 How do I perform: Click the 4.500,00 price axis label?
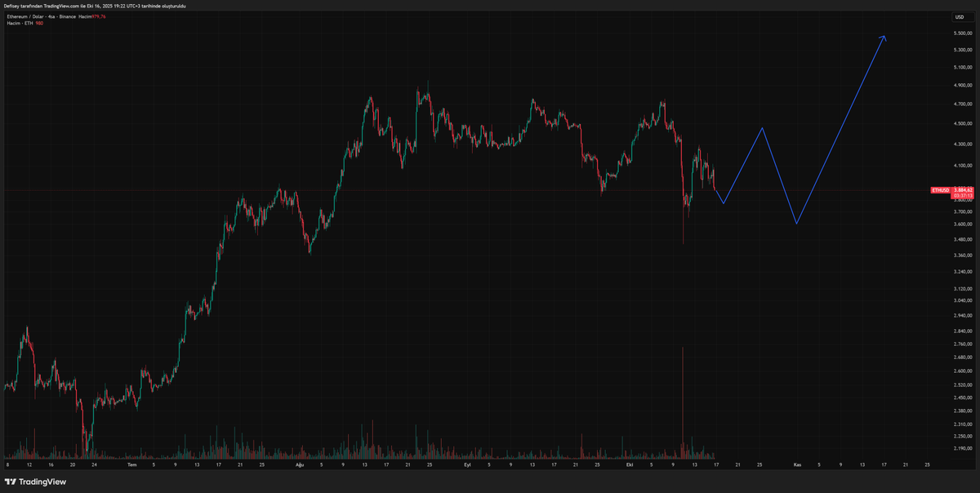coord(962,124)
